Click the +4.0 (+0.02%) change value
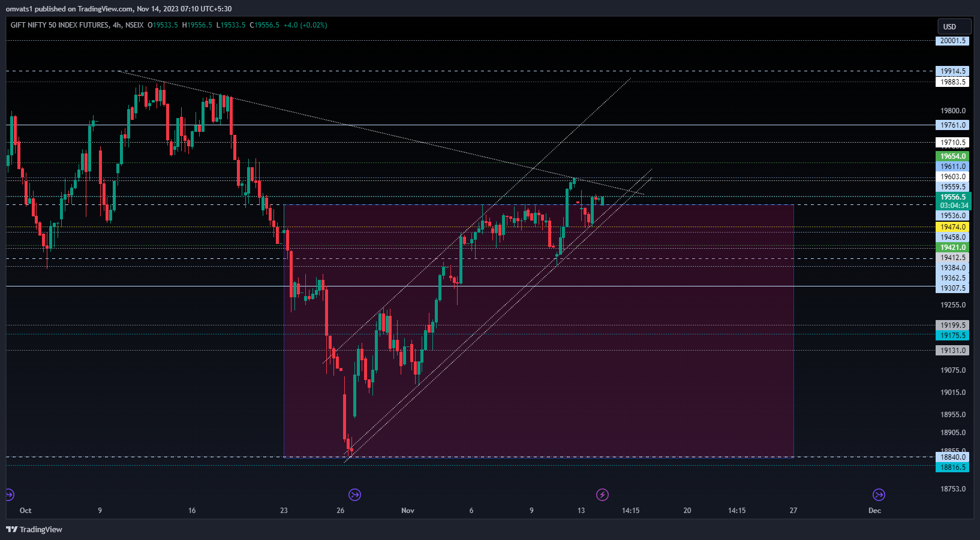The height and width of the screenshot is (540, 980). click(305, 25)
